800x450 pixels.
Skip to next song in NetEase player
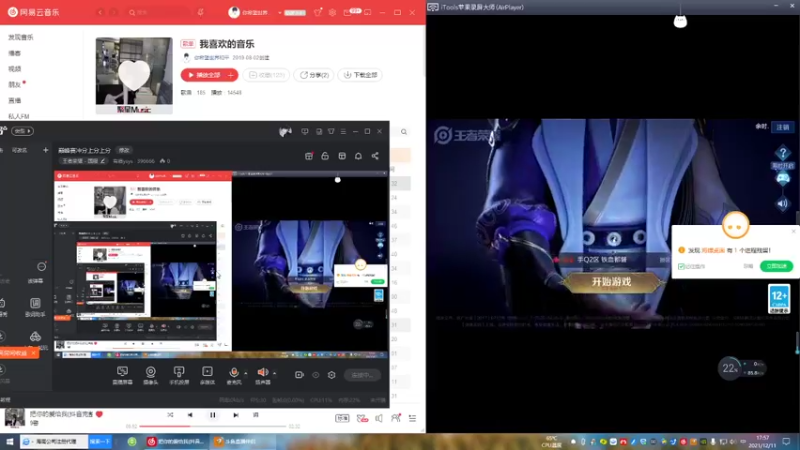point(236,415)
